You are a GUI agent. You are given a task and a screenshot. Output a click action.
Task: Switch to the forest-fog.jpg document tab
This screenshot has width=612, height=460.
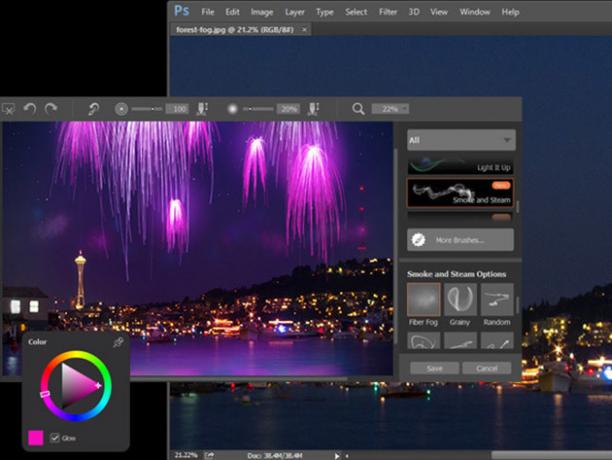pyautogui.click(x=235, y=30)
